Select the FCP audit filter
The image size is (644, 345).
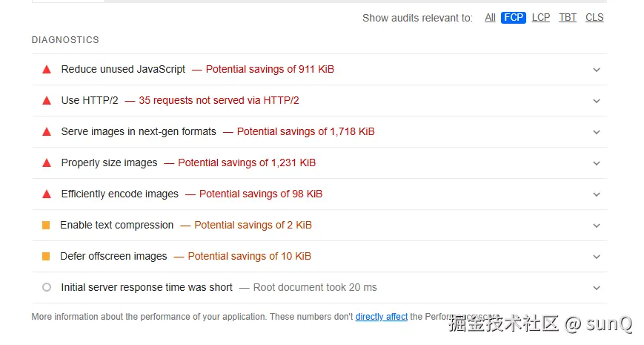[513, 18]
